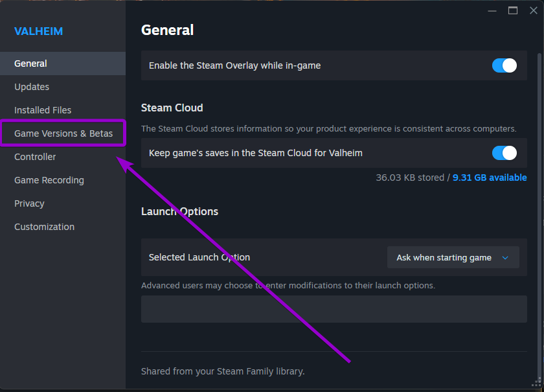
Task: Click the Launch Options heading
Action: tap(180, 211)
